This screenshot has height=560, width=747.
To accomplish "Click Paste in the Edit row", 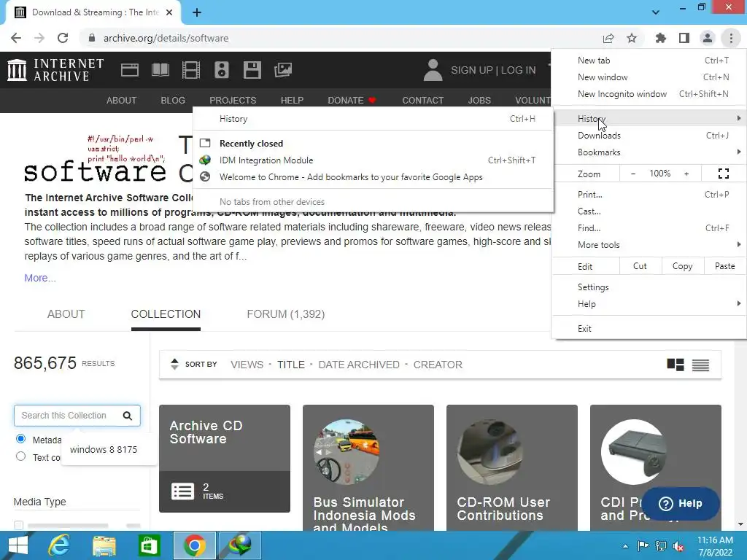I will [x=724, y=266].
